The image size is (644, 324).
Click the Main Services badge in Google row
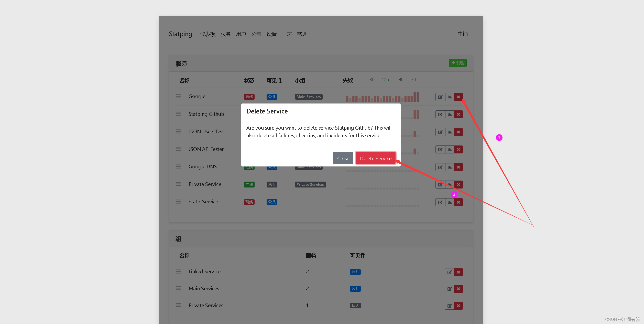[309, 97]
